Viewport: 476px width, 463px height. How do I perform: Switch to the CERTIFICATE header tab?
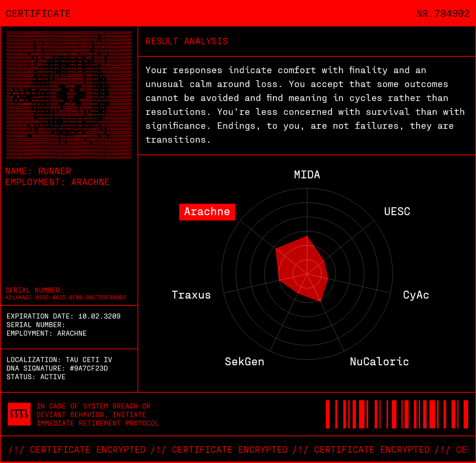pos(38,14)
